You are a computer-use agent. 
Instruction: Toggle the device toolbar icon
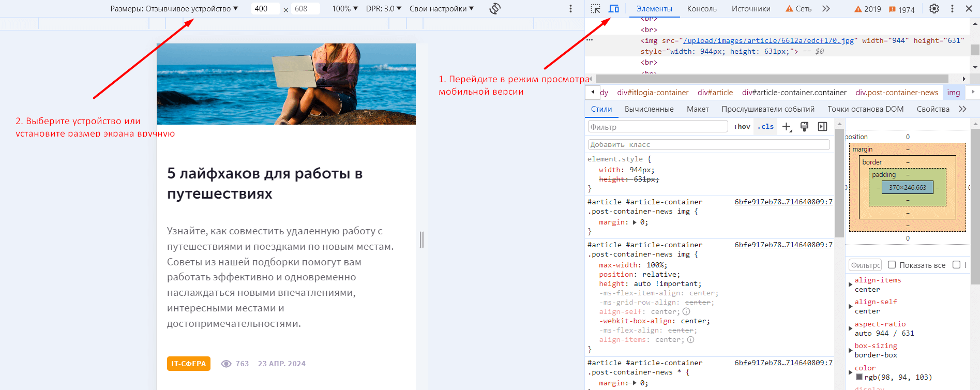click(614, 9)
